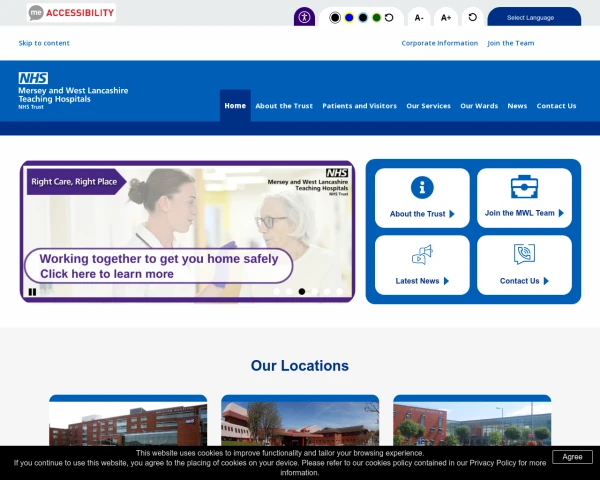Open the About the Trust menu
The width and height of the screenshot is (600, 480).
coord(284,106)
